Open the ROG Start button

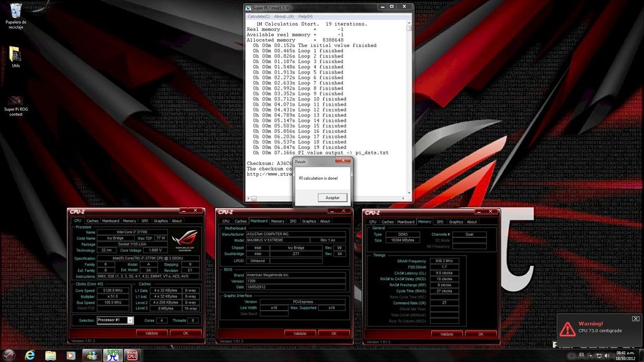tap(9, 355)
